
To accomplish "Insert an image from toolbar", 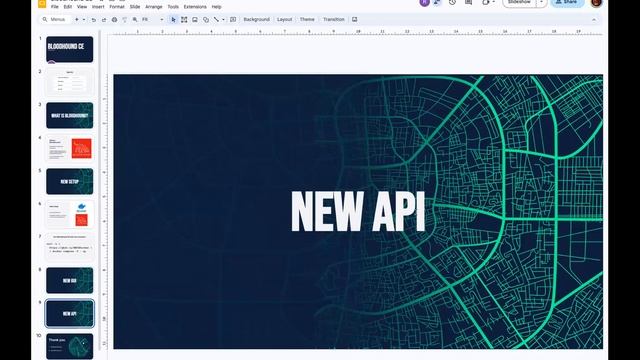I will point(195,20).
